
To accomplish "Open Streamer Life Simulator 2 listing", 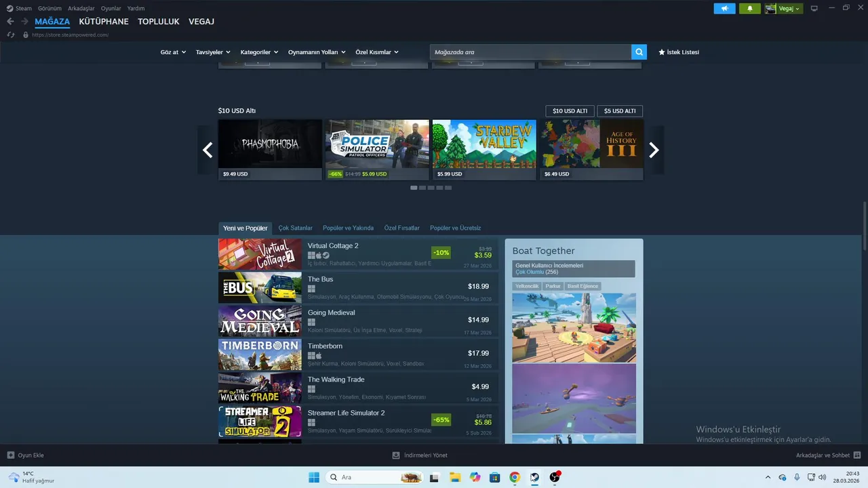I will (x=358, y=421).
